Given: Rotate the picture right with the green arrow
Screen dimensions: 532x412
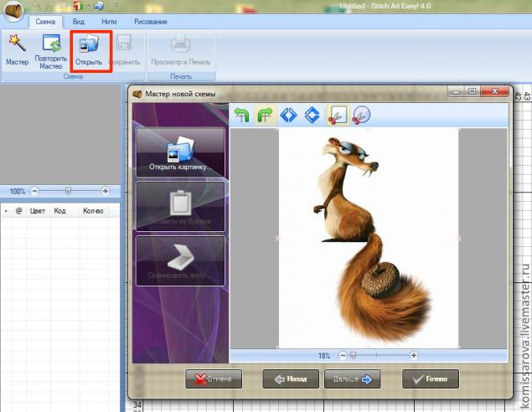Looking at the screenshot, I should click(265, 115).
